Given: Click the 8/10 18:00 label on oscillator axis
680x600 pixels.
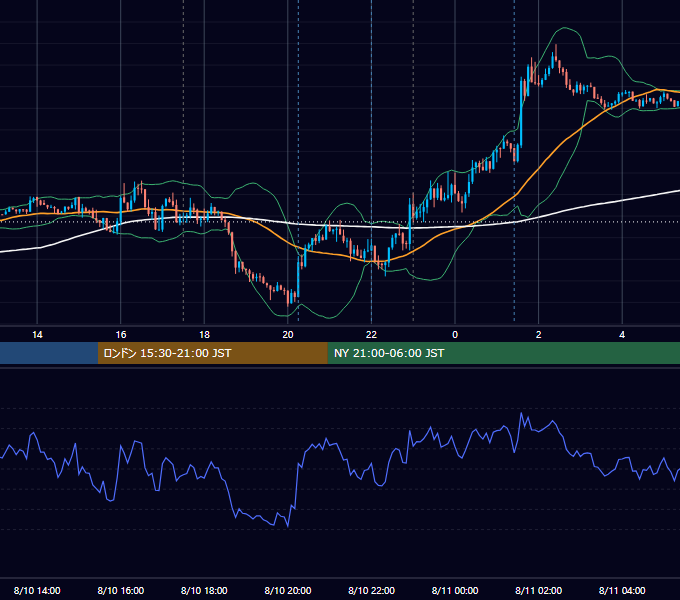Looking at the screenshot, I should click(x=204, y=590).
